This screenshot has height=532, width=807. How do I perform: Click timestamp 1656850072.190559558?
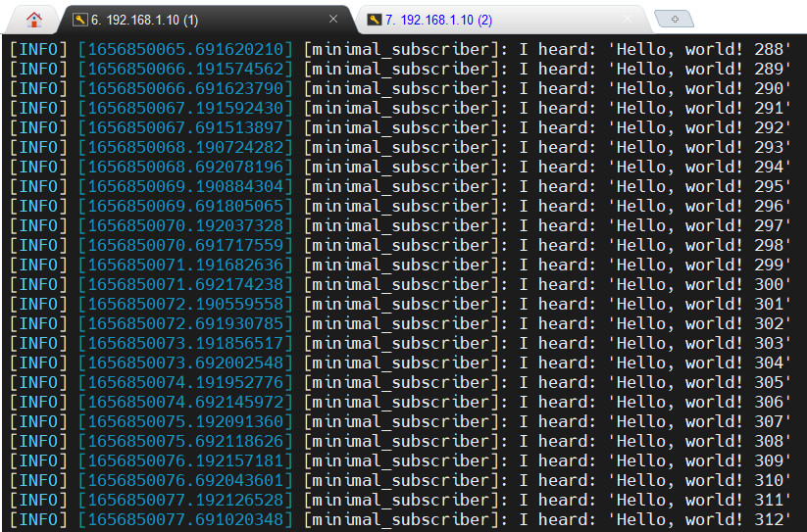click(x=185, y=305)
